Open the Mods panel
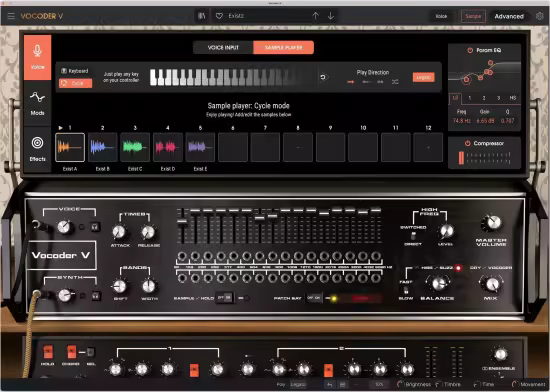The width and height of the screenshot is (550, 392). [38, 103]
